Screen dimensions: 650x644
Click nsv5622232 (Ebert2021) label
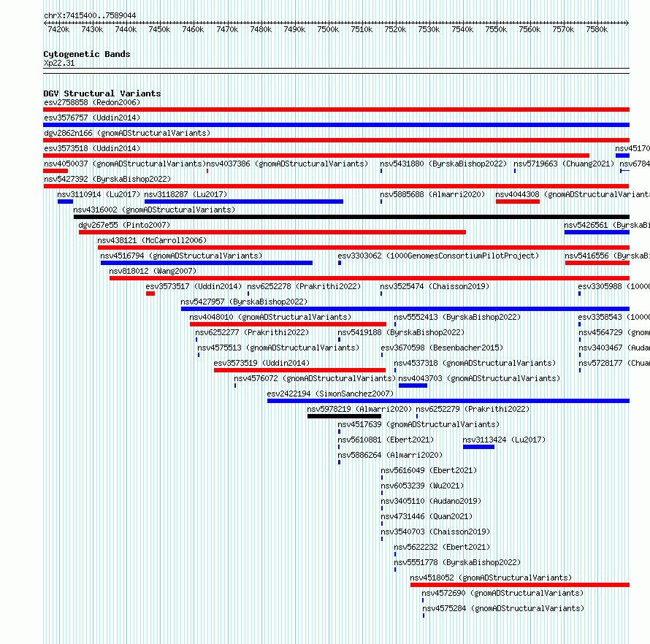442,547
